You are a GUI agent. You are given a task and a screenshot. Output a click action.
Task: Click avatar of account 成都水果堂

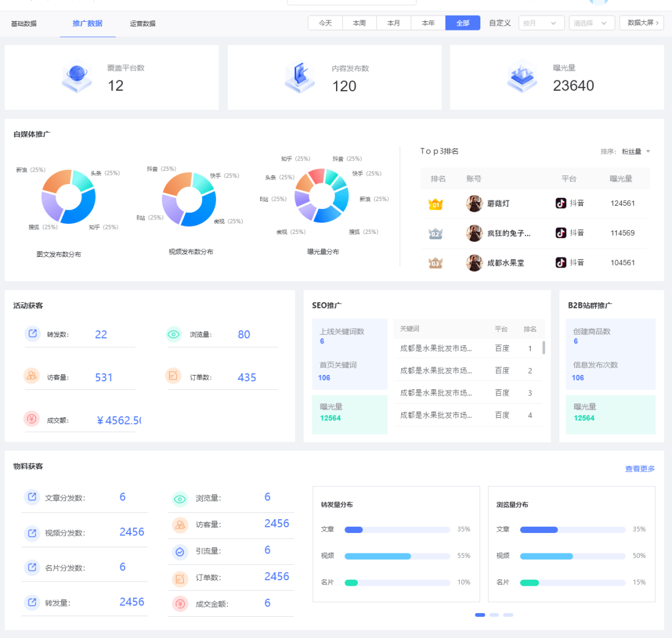474,263
